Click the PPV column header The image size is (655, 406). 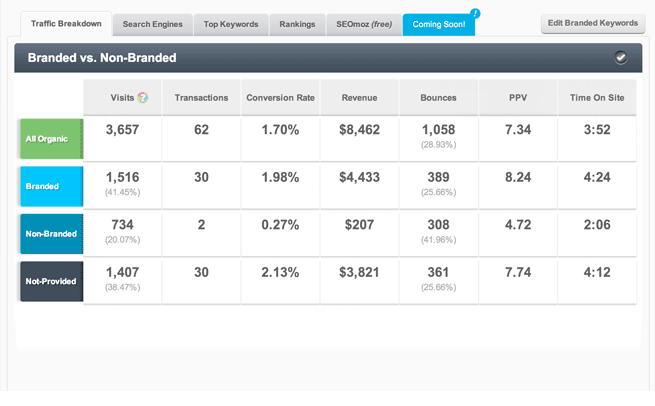pos(518,98)
